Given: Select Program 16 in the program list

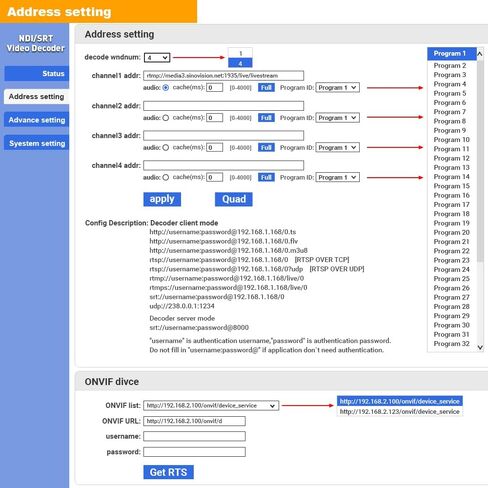Looking at the screenshot, I should 452,195.
